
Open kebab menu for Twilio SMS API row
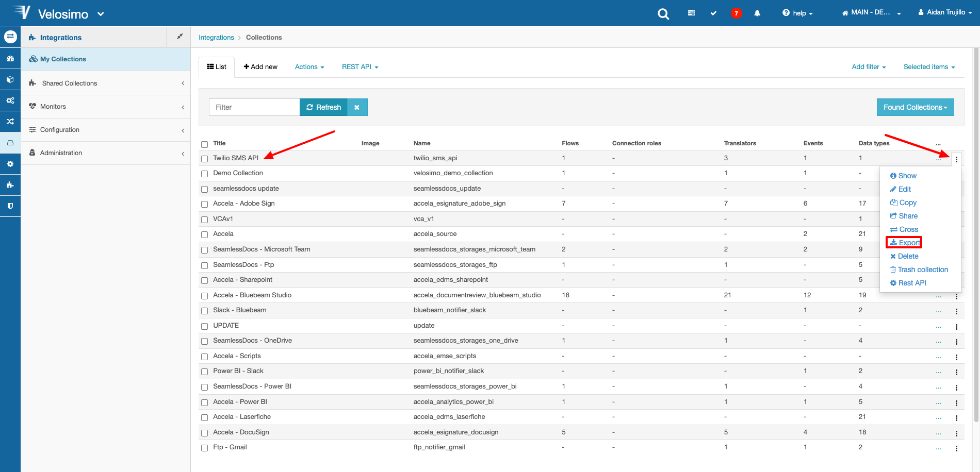coord(956,159)
